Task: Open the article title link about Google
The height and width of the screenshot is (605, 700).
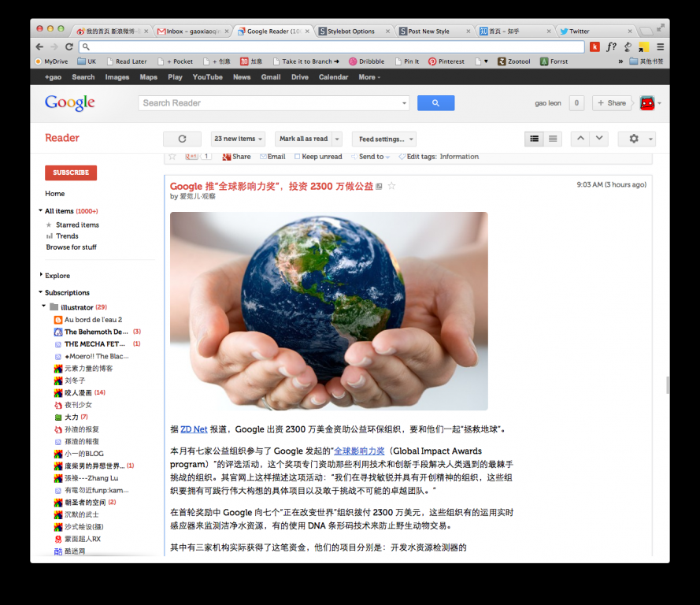Action: tap(272, 186)
